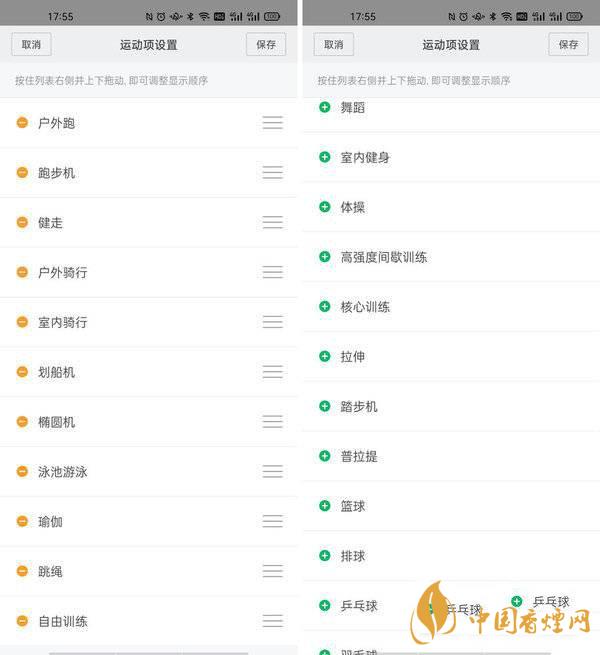Remove 跳绳 via its minus icon

click(x=22, y=571)
